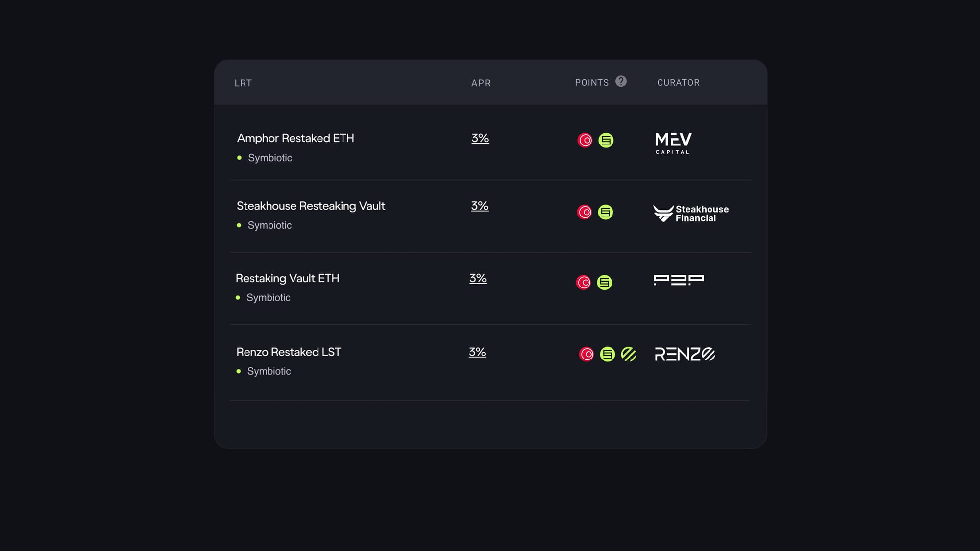The width and height of the screenshot is (980, 551).
Task: Click green points icon in Amphor Restaked ETH row
Action: pos(606,141)
